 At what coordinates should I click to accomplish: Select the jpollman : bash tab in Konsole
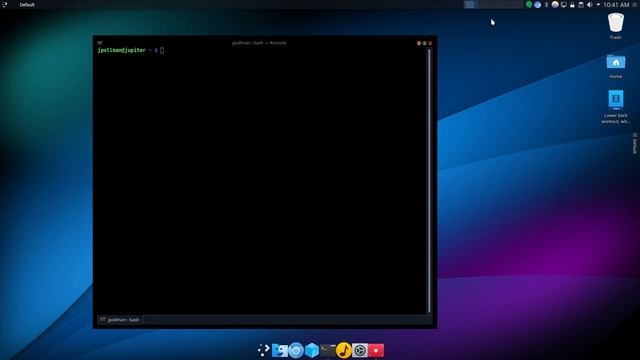(120, 320)
